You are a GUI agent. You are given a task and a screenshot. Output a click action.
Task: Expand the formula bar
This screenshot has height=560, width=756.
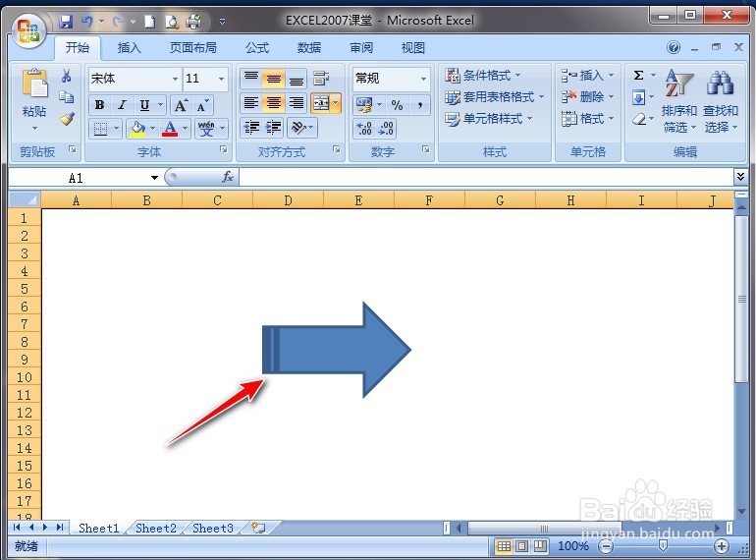click(740, 177)
